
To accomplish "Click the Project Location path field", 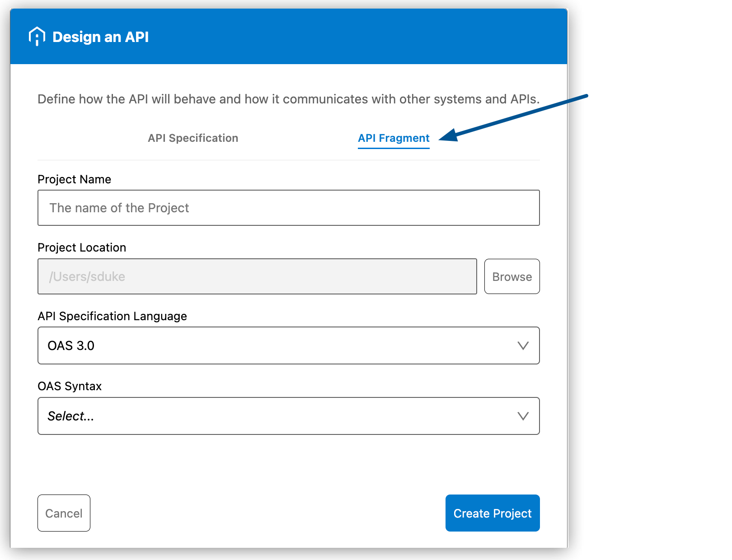I will (x=257, y=276).
